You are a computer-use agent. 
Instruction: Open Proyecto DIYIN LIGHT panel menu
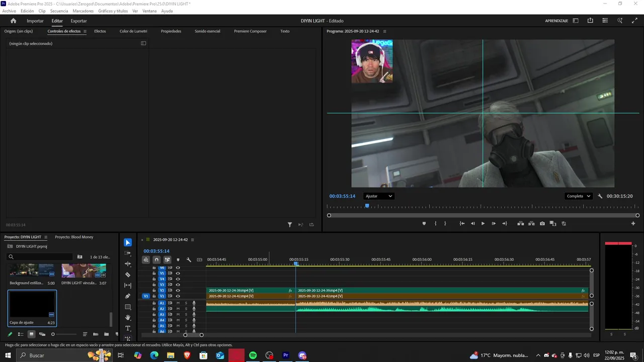[46, 237]
